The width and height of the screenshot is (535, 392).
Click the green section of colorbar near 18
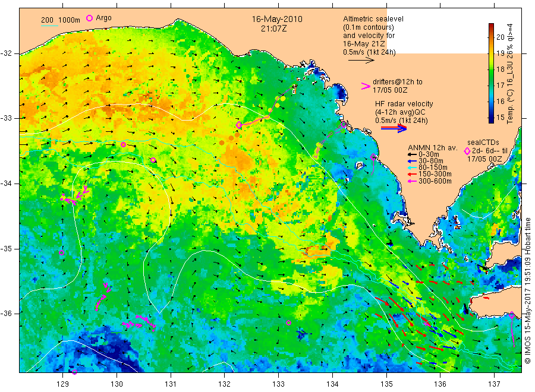491,70
